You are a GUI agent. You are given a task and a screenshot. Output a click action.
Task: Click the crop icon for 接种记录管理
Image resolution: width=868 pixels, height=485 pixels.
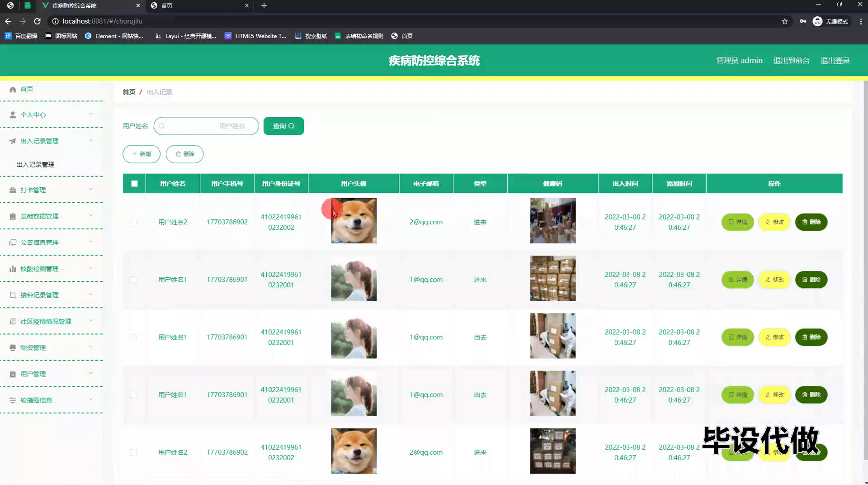13,295
